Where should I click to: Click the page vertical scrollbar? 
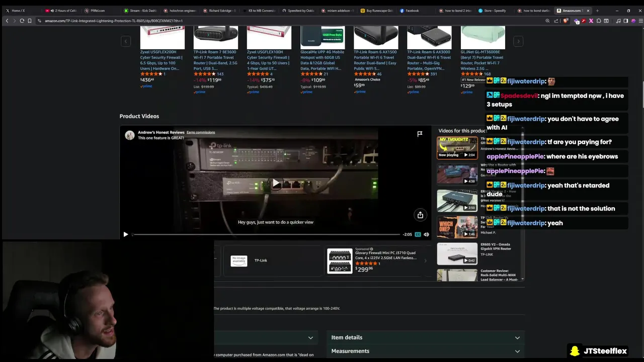642,94
